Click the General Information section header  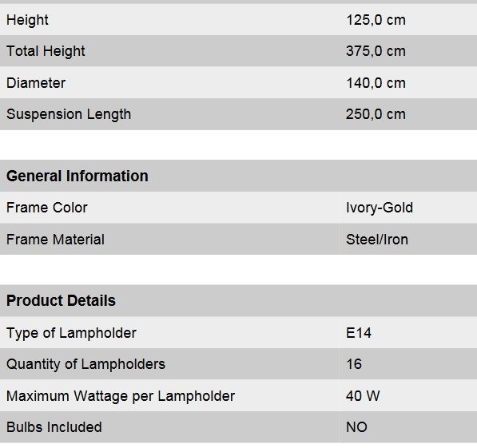[78, 176]
